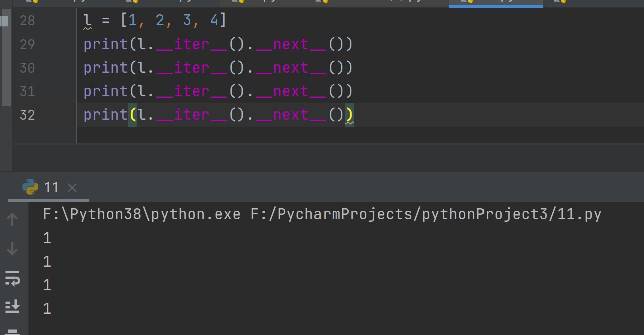Click the print icon below scroll-to-end

pos(12,331)
